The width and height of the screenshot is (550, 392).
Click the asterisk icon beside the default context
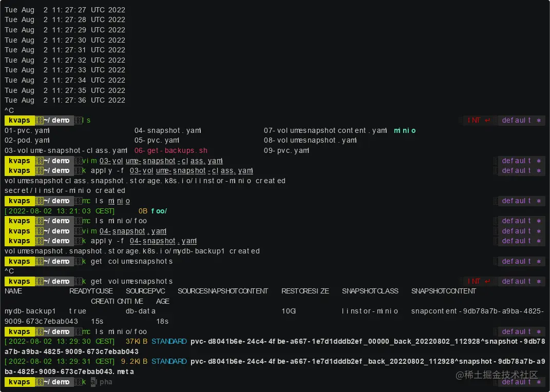(538, 382)
